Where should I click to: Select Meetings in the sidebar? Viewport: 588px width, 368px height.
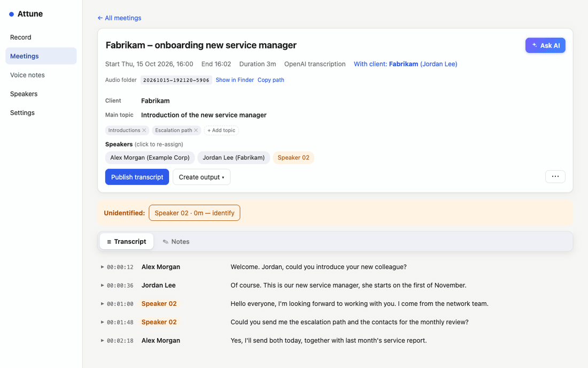point(41,56)
